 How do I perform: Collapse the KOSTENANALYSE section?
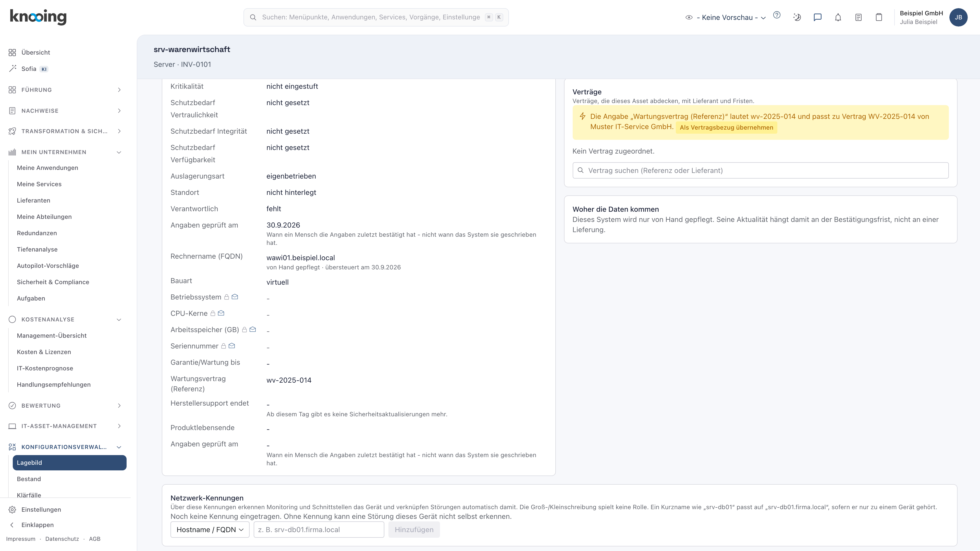point(65,319)
